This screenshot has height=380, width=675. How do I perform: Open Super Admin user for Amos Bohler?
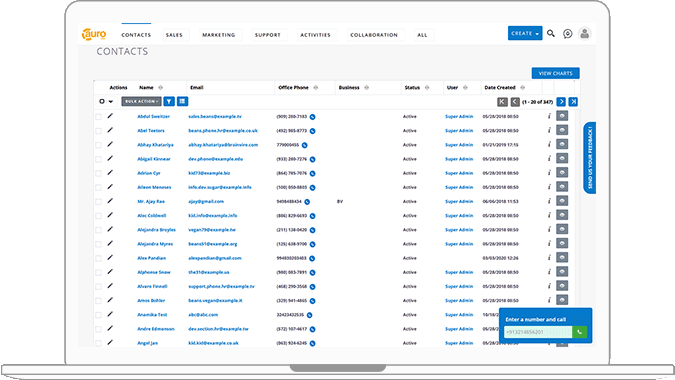[x=459, y=300]
